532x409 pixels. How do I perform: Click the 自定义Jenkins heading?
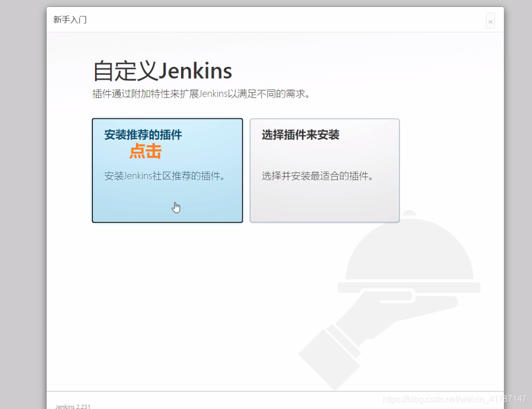[162, 71]
